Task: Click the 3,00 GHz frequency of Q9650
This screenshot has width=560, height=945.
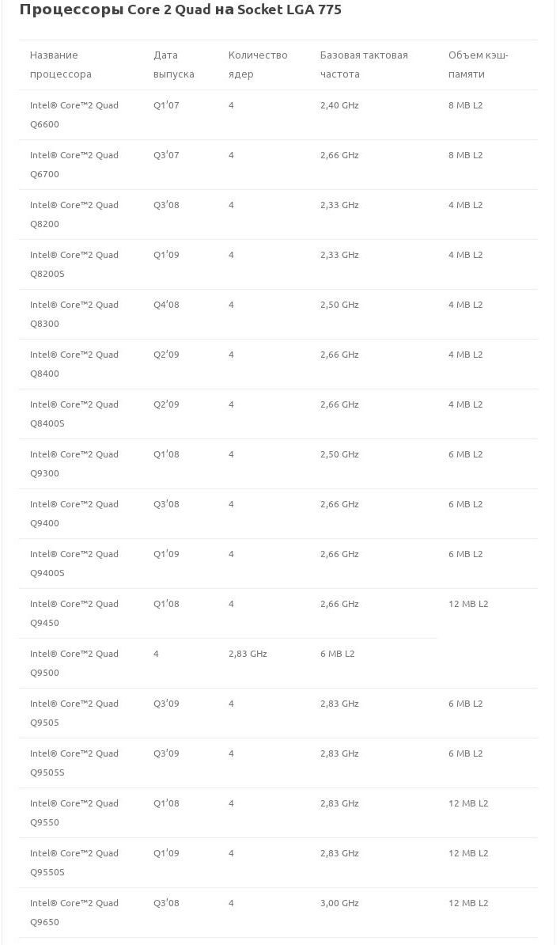Action: [339, 903]
